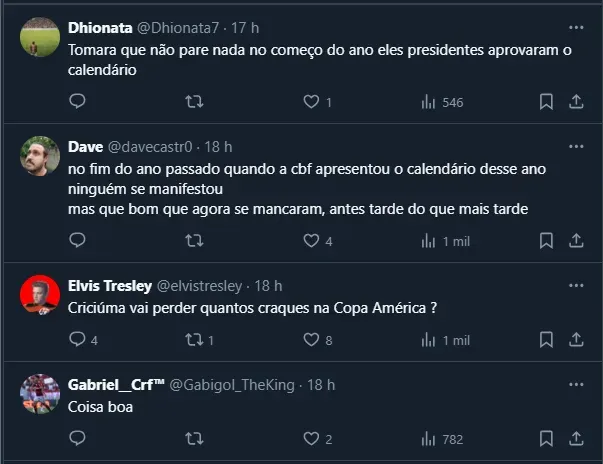View analytics showing 546 on Dhionata's tweet

pos(442,101)
